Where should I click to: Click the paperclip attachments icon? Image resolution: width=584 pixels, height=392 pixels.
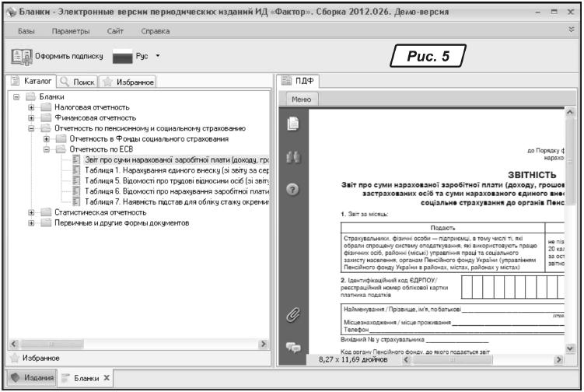[293, 314]
